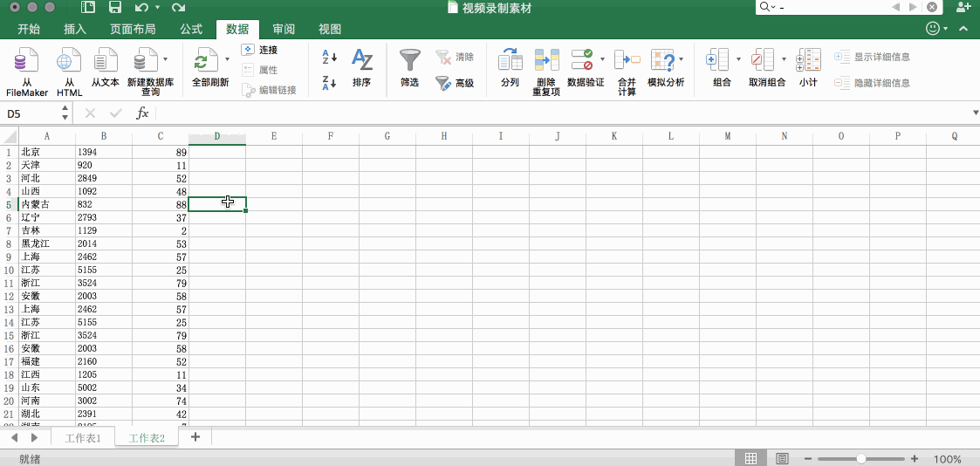Viewport: 980px width, 466px height.
Task: Select row 17 header
Action: tap(10, 361)
